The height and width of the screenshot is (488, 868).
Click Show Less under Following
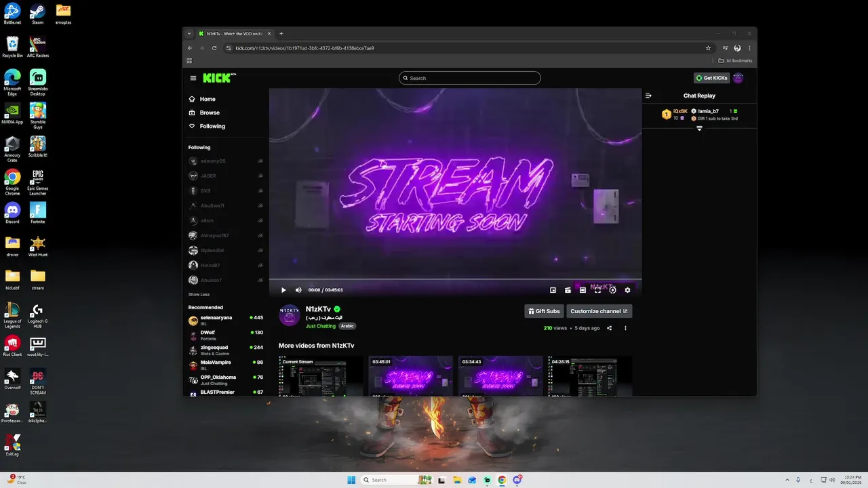(x=199, y=294)
